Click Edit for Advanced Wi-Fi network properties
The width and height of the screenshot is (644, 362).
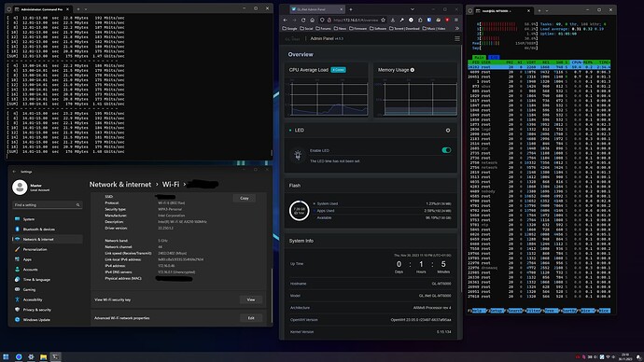(x=251, y=318)
